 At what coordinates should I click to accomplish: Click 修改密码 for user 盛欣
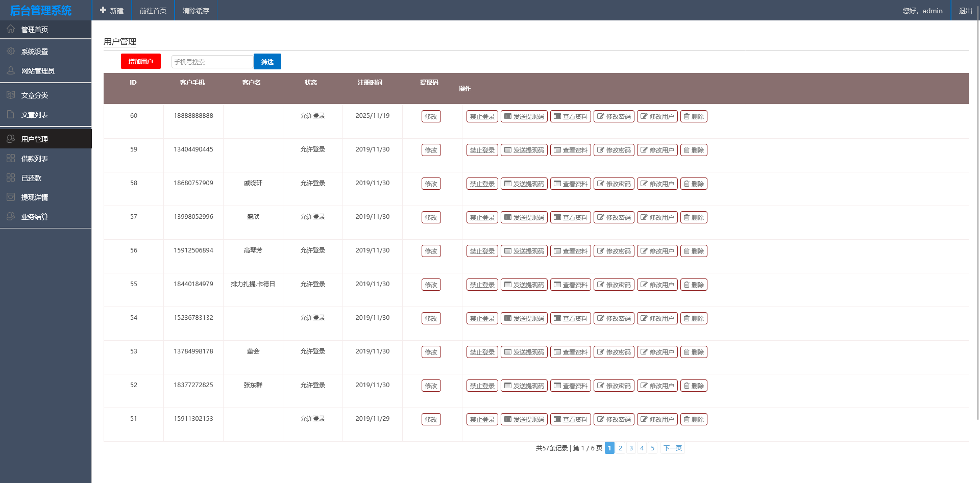coord(614,217)
